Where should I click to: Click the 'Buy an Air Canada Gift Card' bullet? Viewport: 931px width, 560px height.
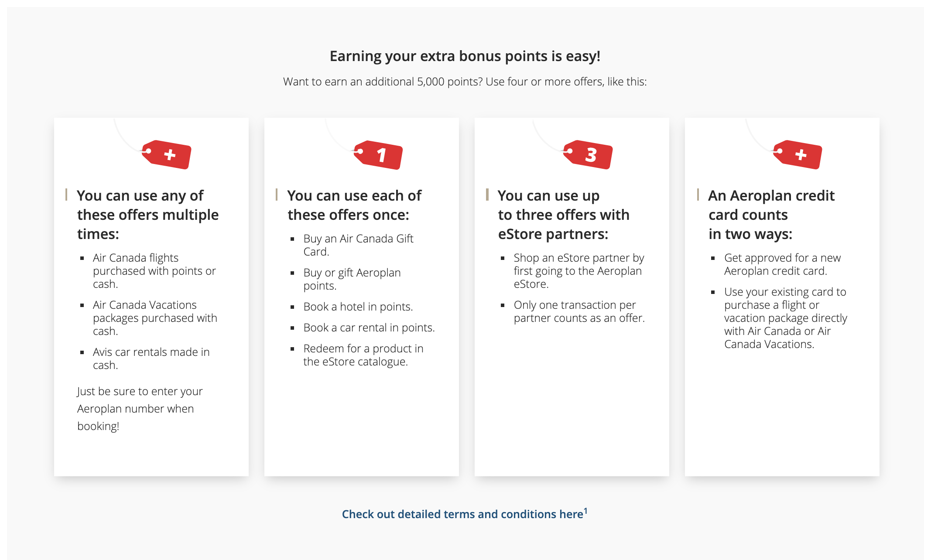tap(358, 245)
